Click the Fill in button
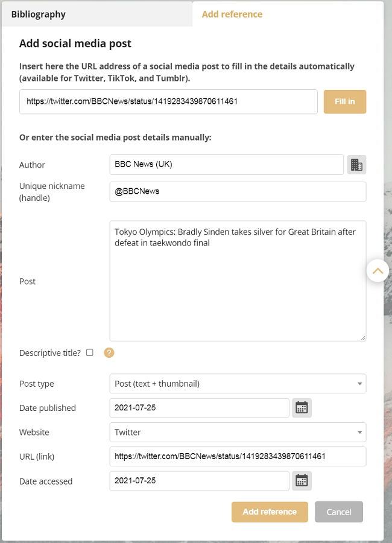This screenshot has height=543, width=392. pos(345,101)
